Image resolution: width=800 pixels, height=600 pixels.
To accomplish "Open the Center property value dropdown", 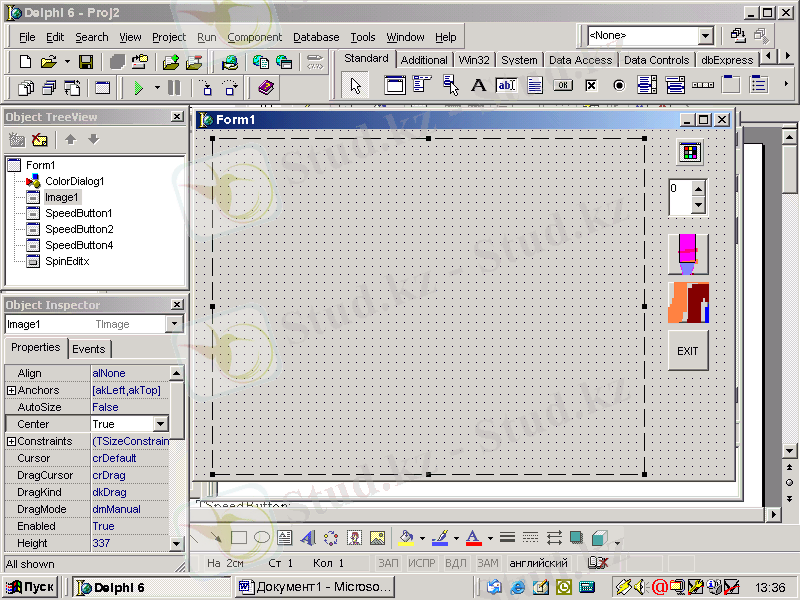I will [x=160, y=424].
